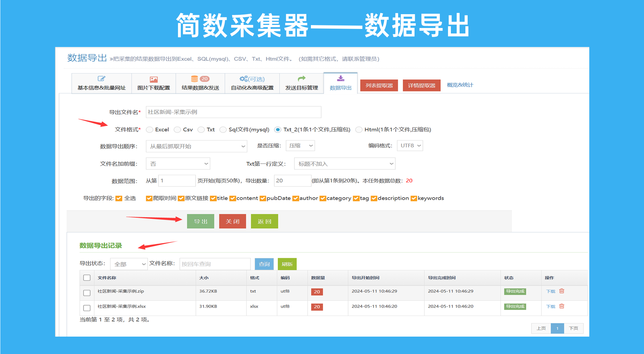Image resolution: width=644 pixels, height=354 pixels.
Task: Click the download icon above 数据导出
Action: 341,79
